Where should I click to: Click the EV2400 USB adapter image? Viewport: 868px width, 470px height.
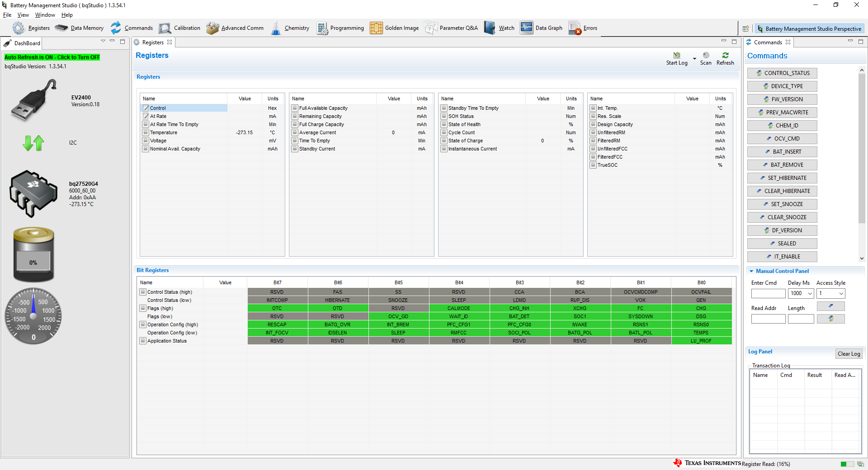click(34, 100)
